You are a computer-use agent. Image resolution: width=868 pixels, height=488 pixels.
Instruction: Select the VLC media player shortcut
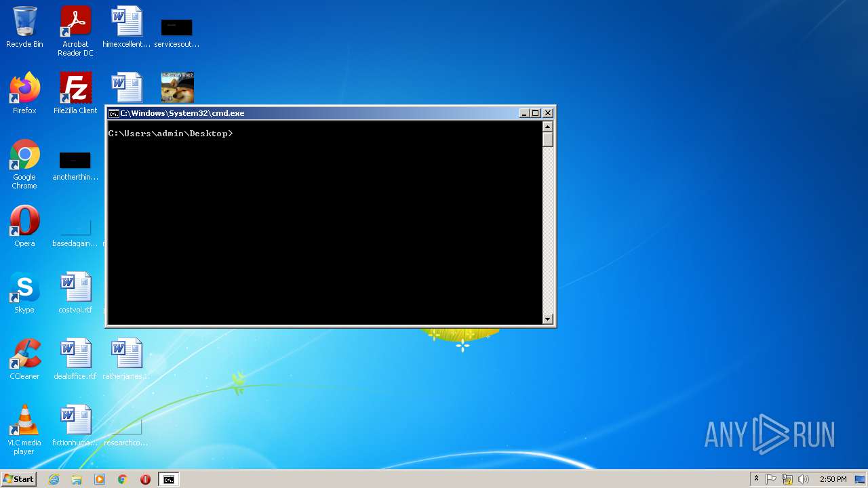(x=24, y=430)
